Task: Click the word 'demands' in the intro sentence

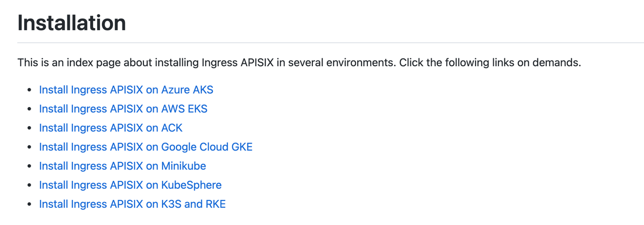Action: pyautogui.click(x=558, y=63)
